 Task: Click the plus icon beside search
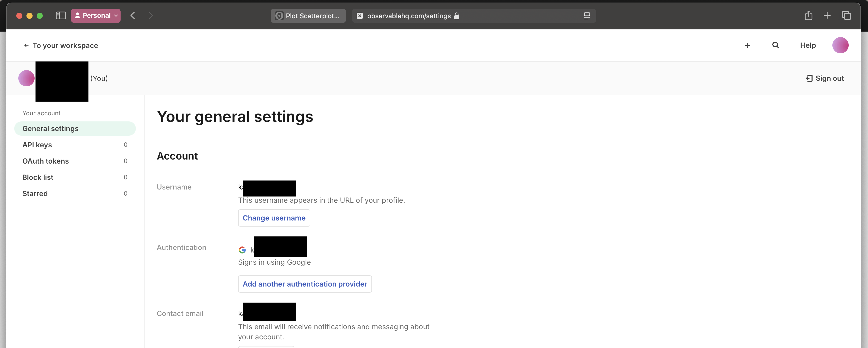point(747,45)
